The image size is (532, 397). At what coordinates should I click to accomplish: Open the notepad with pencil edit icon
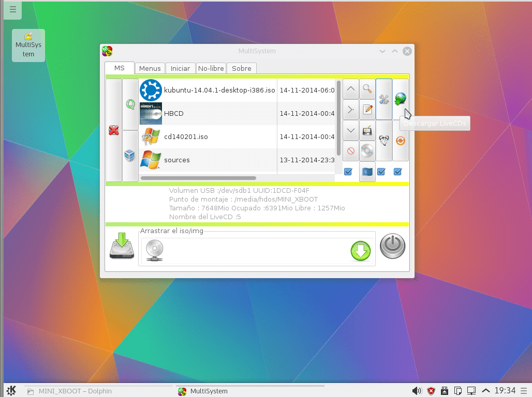[x=367, y=110]
